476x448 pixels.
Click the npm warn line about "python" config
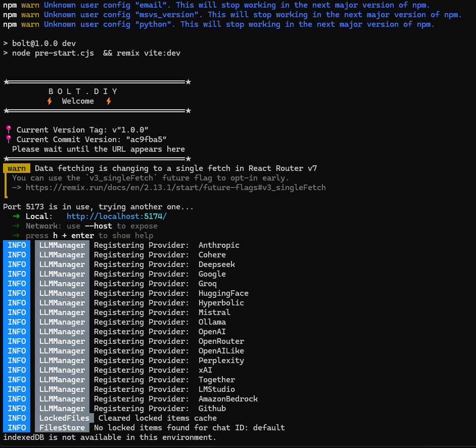pos(219,24)
